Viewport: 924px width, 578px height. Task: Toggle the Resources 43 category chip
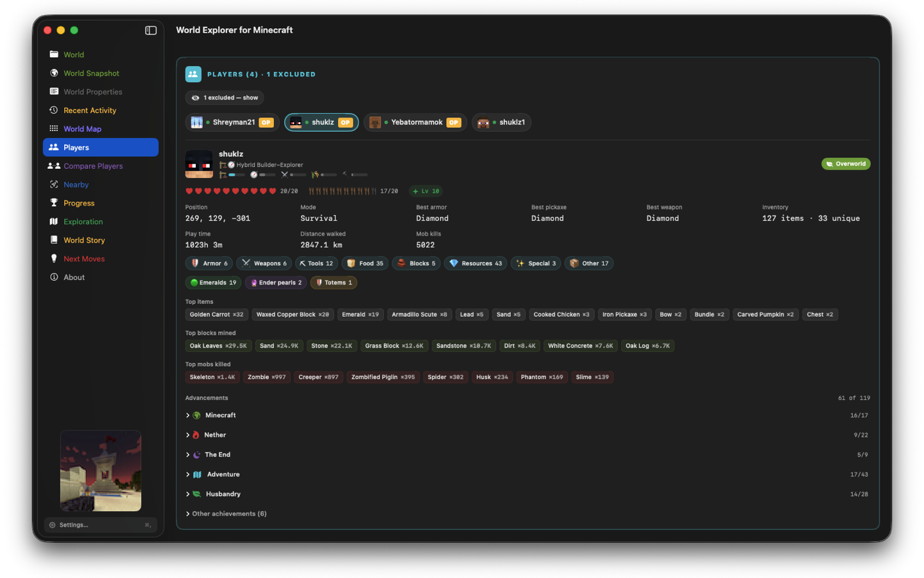point(475,263)
